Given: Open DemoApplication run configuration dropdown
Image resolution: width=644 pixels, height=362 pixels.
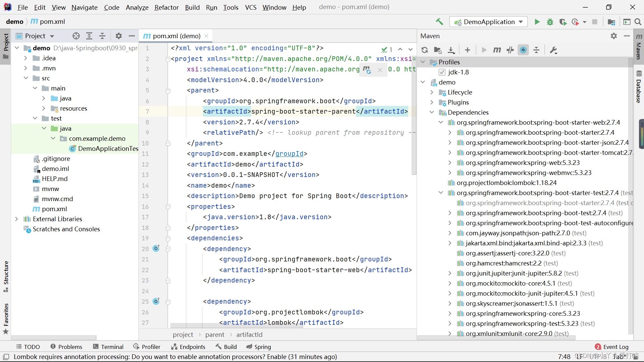Looking at the screenshot, I should (488, 22).
